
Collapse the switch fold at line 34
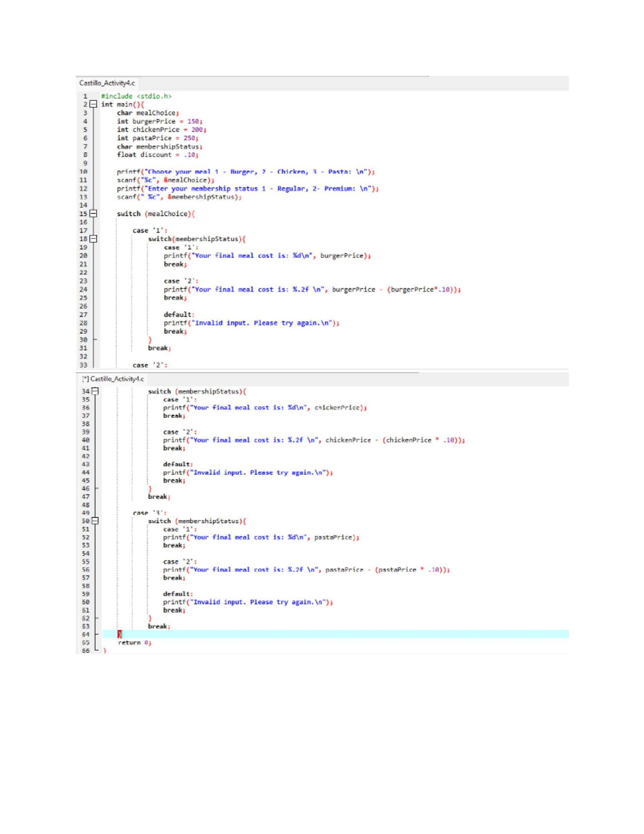95,391
